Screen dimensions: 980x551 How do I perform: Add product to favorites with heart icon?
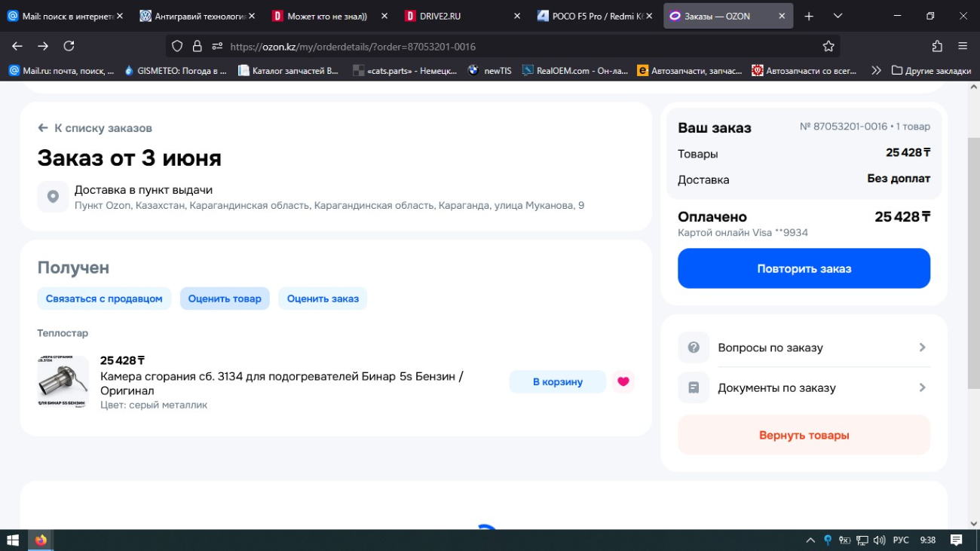pyautogui.click(x=623, y=381)
